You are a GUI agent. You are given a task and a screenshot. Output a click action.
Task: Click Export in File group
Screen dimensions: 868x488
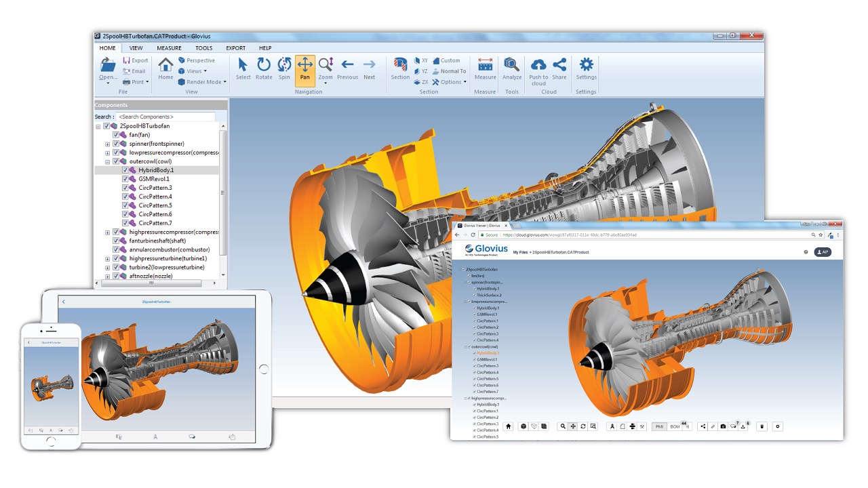point(135,60)
